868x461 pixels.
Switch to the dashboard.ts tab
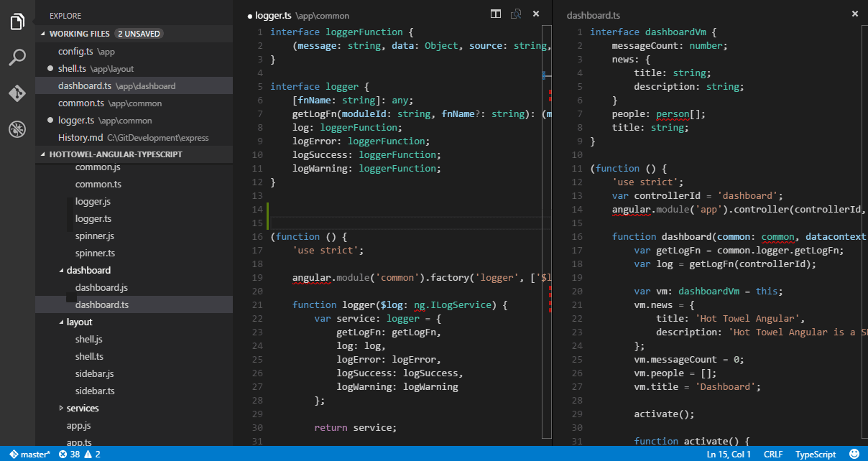[x=593, y=14]
